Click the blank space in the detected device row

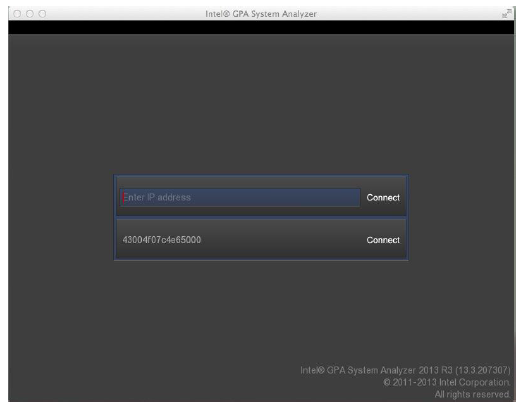coord(283,240)
